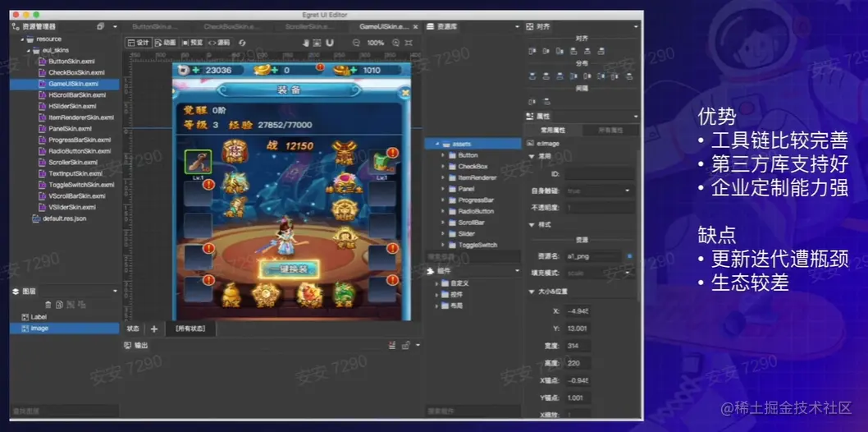Close the 装备 panel with X

[x=405, y=93]
